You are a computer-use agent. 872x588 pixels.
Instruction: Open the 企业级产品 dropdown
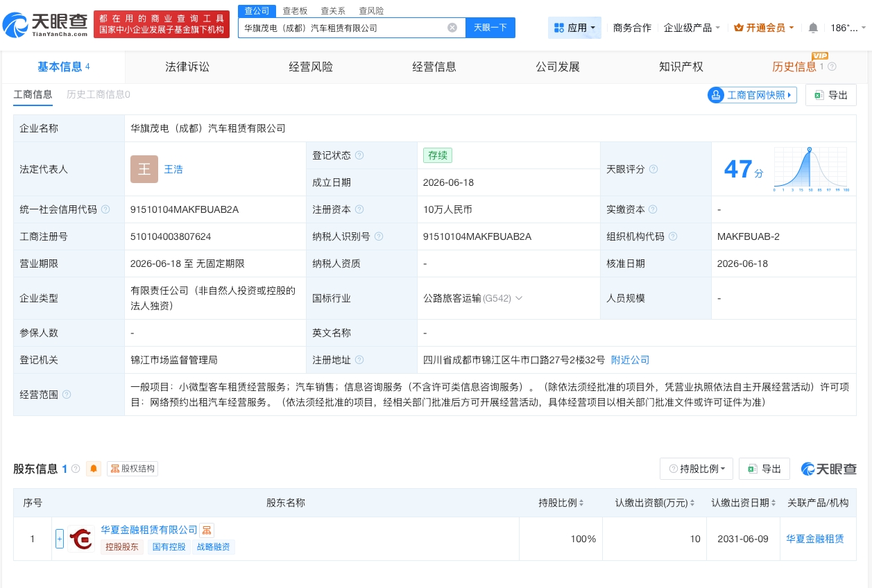(692, 28)
